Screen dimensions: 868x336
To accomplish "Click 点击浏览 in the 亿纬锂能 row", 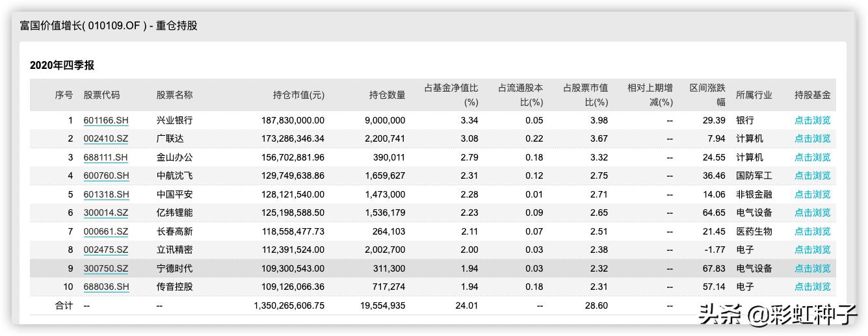I will pos(812,213).
